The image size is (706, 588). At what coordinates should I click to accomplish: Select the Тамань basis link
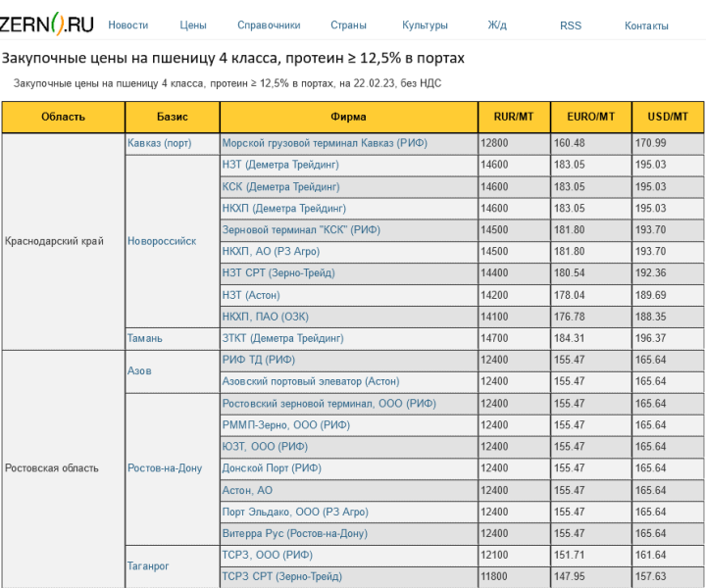145,338
